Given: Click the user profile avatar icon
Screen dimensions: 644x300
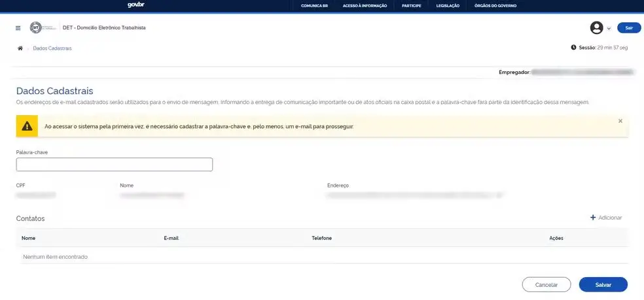Looking at the screenshot, I should click(x=596, y=27).
